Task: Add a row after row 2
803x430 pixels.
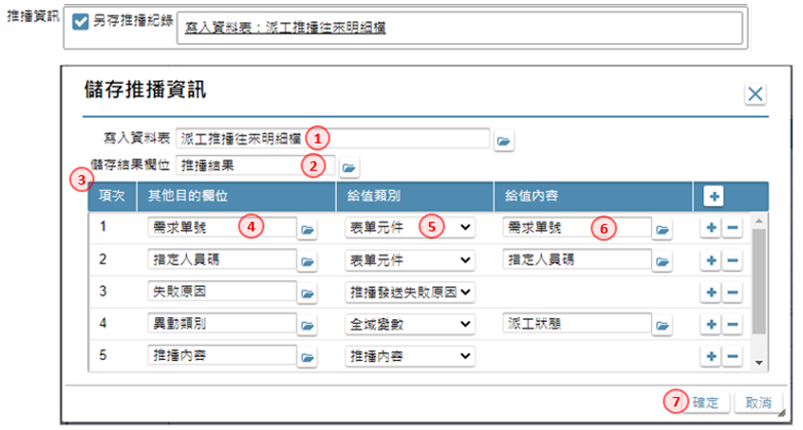Action: click(711, 260)
